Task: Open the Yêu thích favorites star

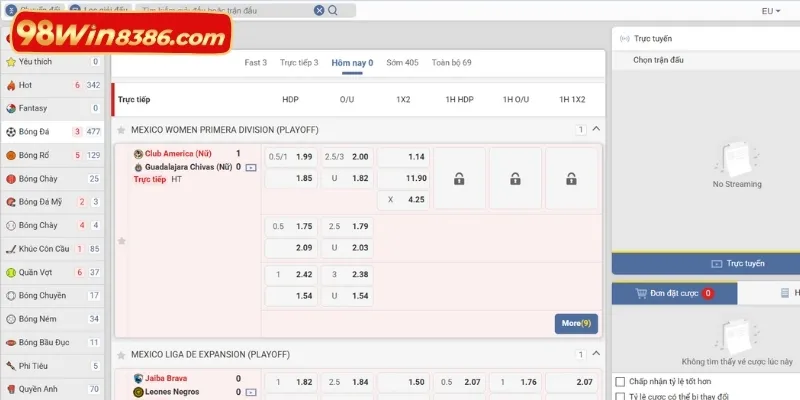Action: (11, 62)
